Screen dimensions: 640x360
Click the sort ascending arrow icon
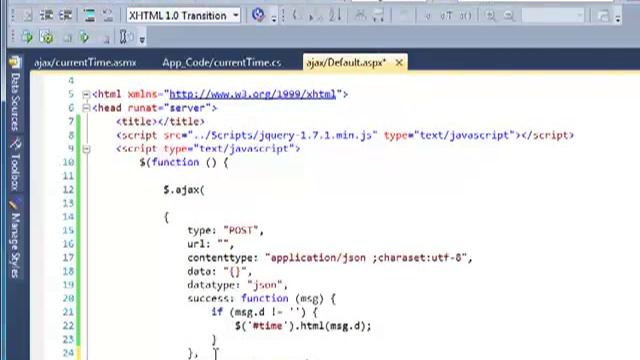[x=335, y=16]
